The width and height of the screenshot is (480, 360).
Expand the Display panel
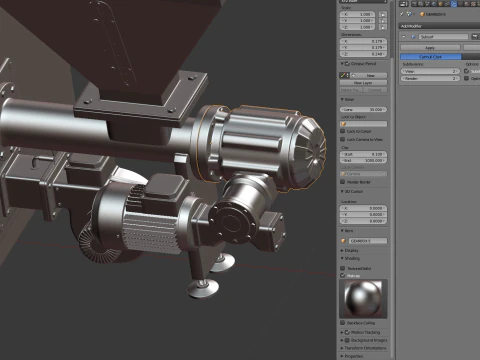tap(342, 250)
